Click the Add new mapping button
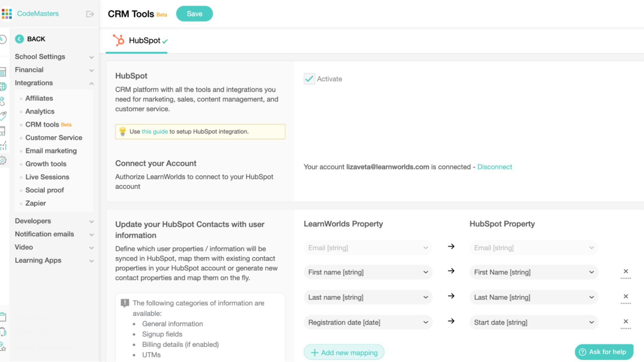 (344, 352)
